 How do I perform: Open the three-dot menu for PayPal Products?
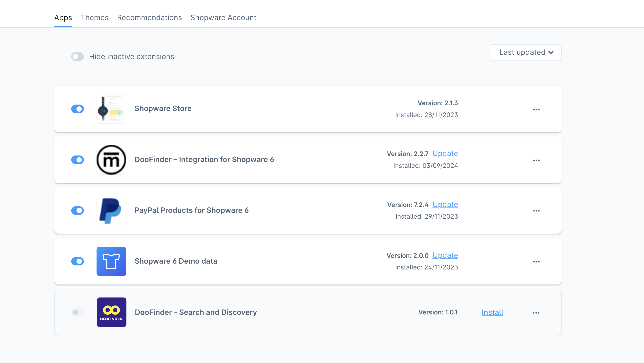point(536,211)
